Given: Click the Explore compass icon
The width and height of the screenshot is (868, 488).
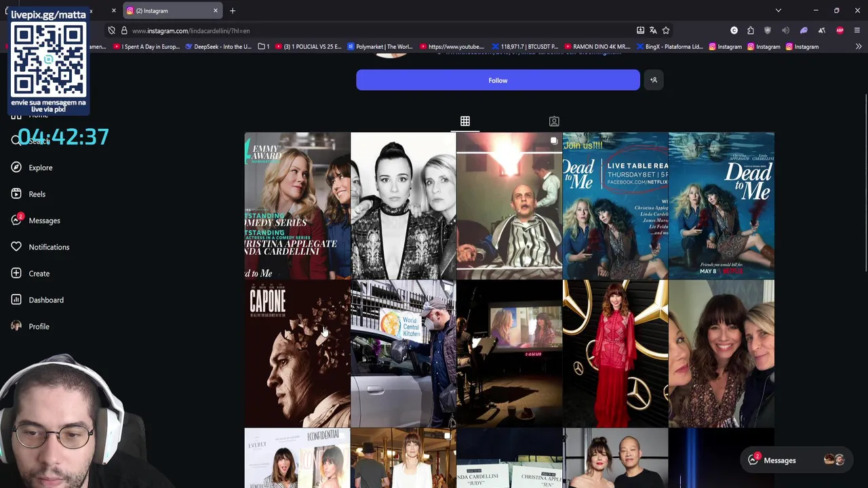Looking at the screenshot, I should [x=16, y=167].
